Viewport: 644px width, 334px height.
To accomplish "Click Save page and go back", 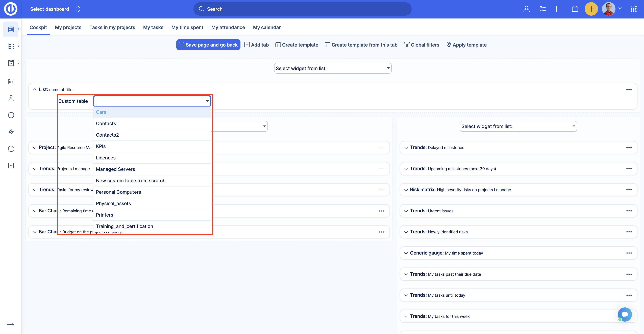I will click(x=208, y=45).
